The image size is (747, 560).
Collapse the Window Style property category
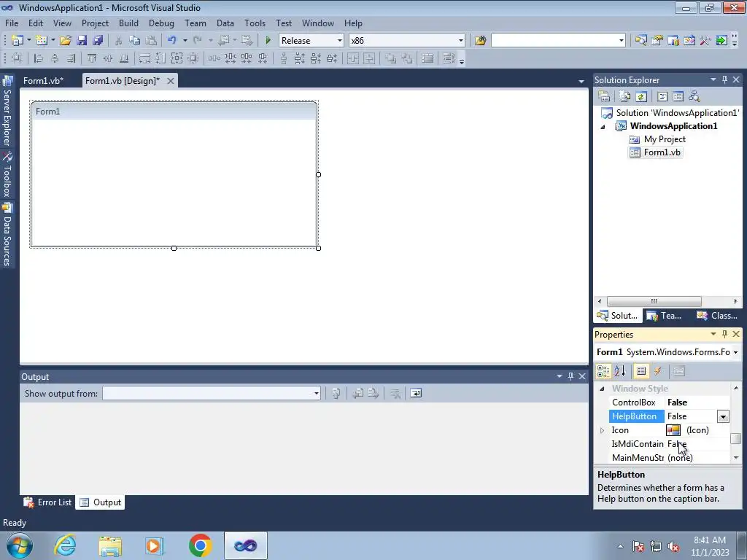pos(602,389)
